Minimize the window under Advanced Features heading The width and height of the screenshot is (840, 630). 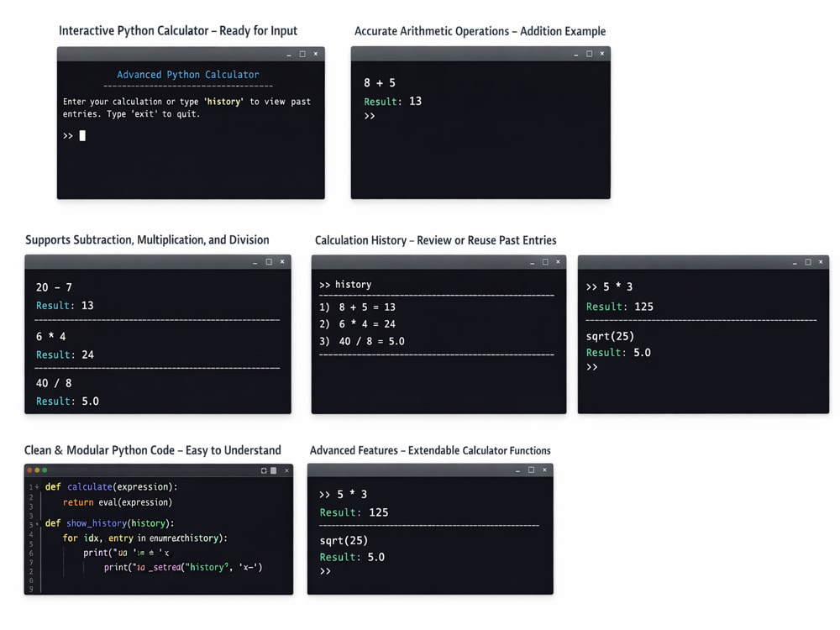[x=518, y=470]
